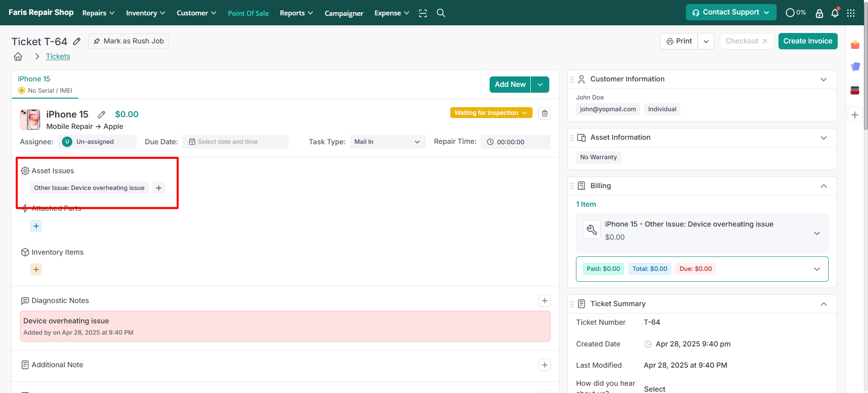Change Waiting for Inspection status

(491, 113)
